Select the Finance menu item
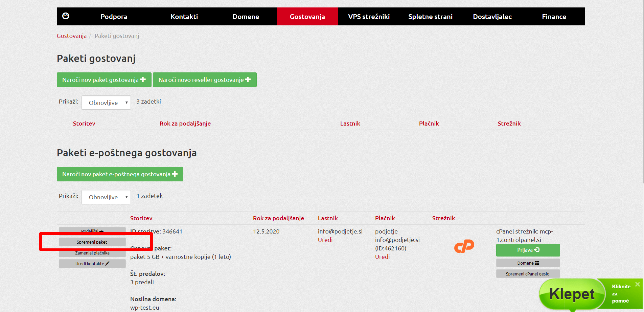 554,17
